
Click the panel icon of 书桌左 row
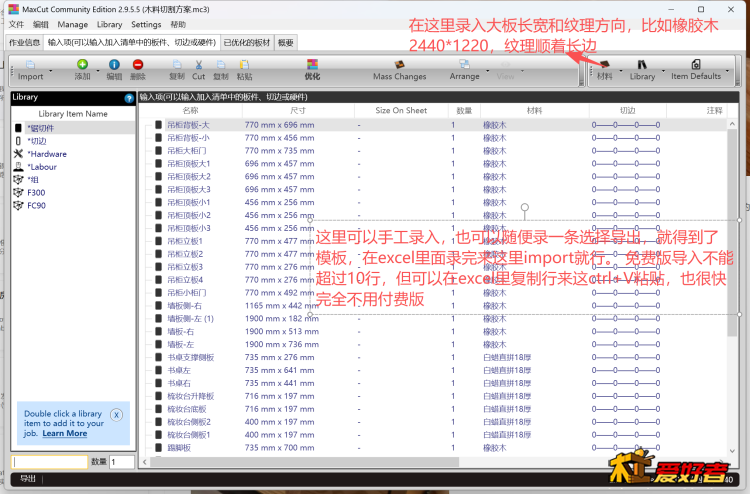tap(158, 370)
